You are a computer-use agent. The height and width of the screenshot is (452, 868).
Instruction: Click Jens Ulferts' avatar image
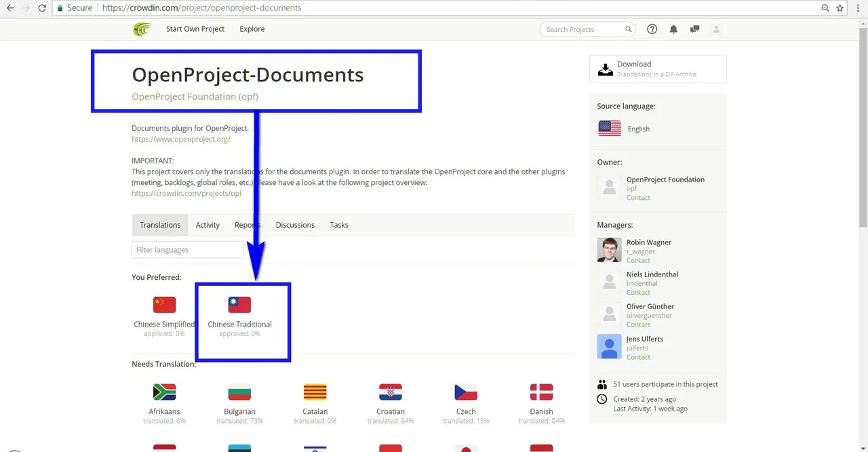[609, 347]
